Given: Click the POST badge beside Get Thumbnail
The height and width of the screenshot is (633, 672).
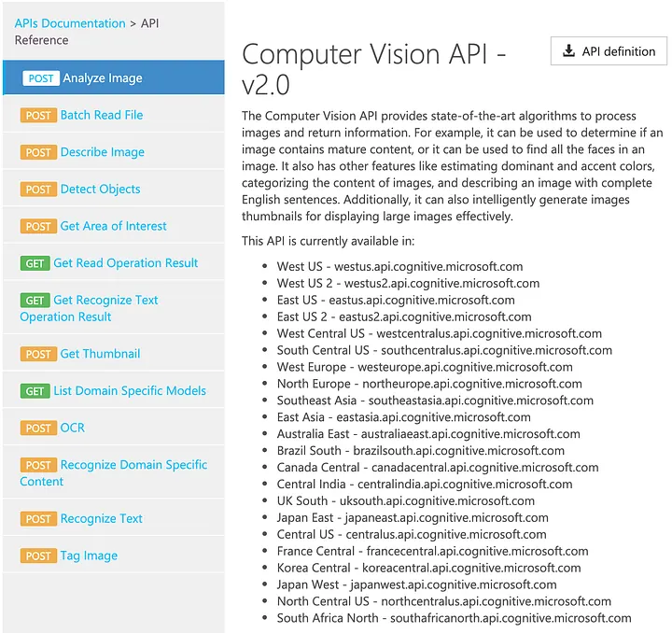Looking at the screenshot, I should click(38, 355).
